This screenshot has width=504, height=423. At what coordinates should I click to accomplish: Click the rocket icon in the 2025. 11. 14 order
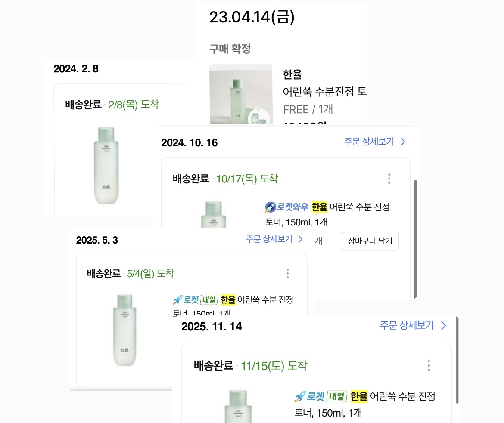point(299,396)
